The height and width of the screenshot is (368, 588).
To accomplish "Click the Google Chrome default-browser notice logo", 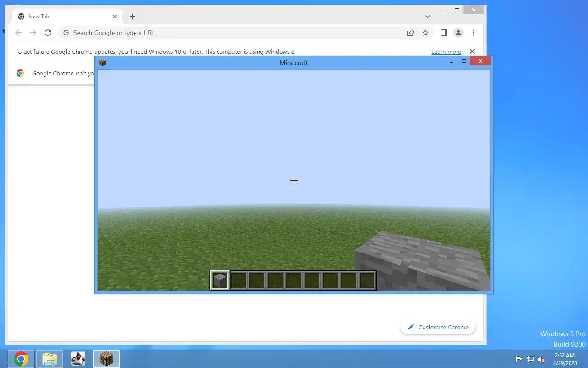I will click(x=20, y=73).
